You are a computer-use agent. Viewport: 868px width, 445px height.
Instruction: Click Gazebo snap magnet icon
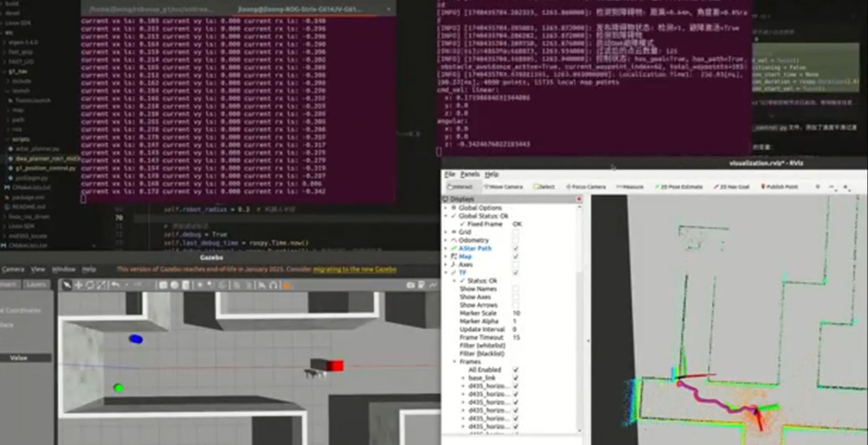274,285
